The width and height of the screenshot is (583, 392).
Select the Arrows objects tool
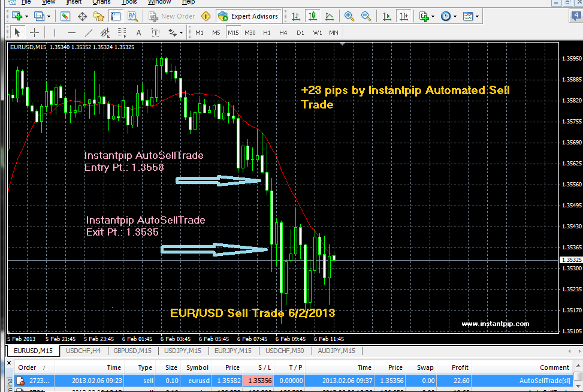172,33
